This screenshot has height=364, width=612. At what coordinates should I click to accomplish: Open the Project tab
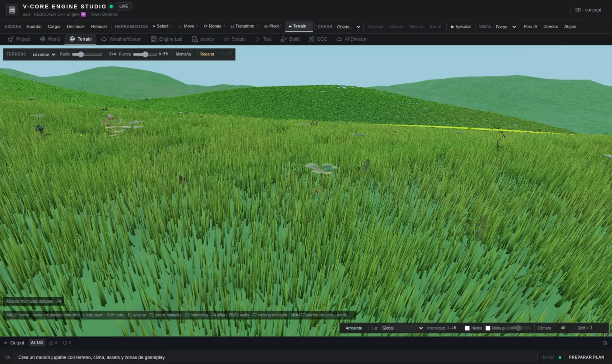click(x=19, y=39)
